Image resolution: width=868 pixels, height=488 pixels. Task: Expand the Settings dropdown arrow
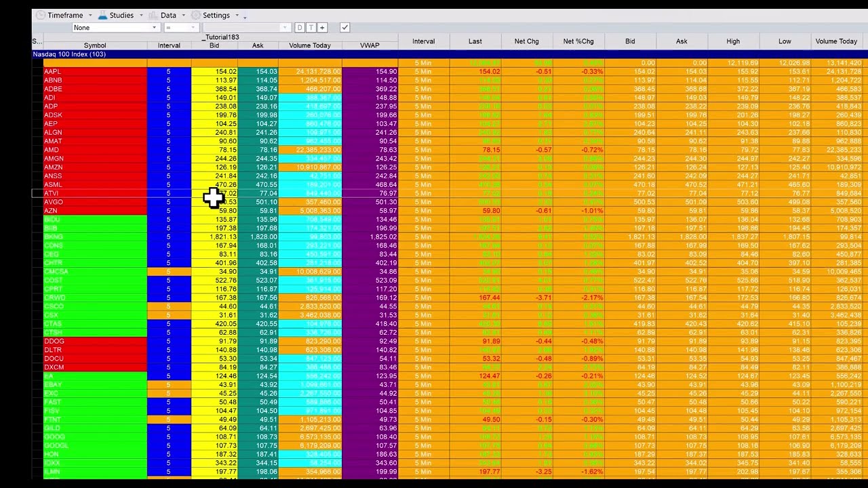pyautogui.click(x=237, y=16)
